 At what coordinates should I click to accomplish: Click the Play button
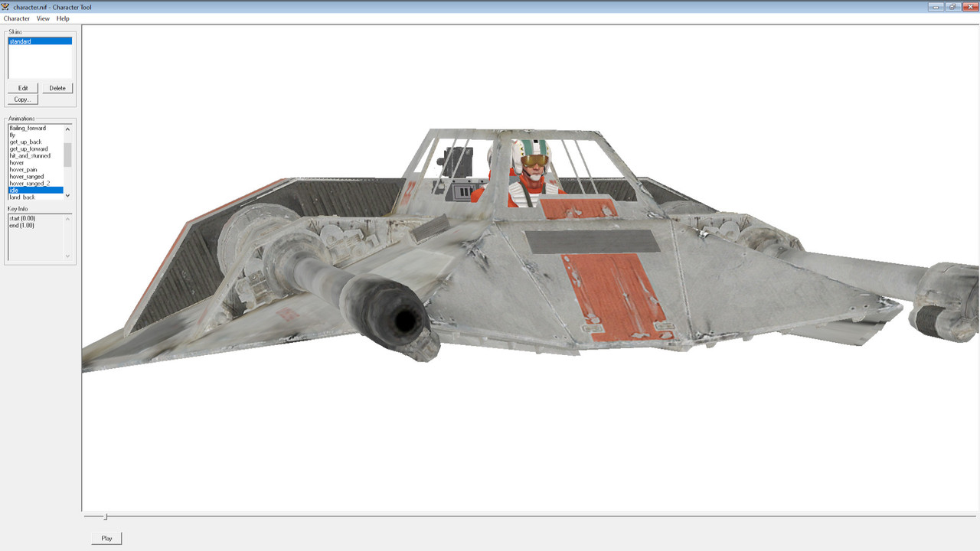point(106,539)
